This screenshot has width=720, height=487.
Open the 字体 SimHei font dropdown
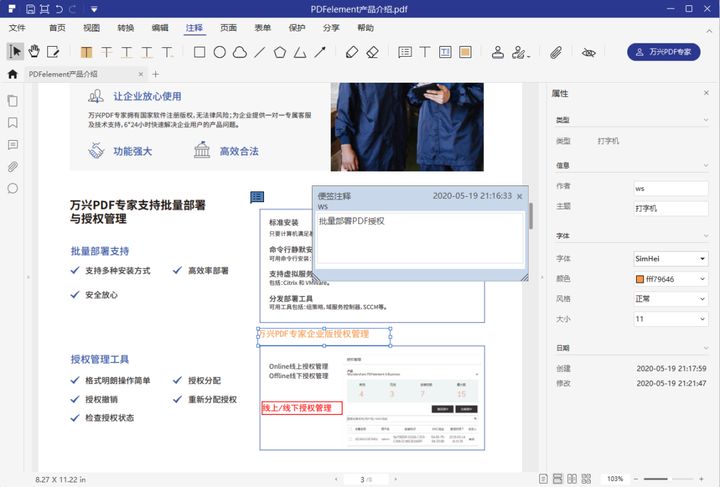[x=670, y=258]
